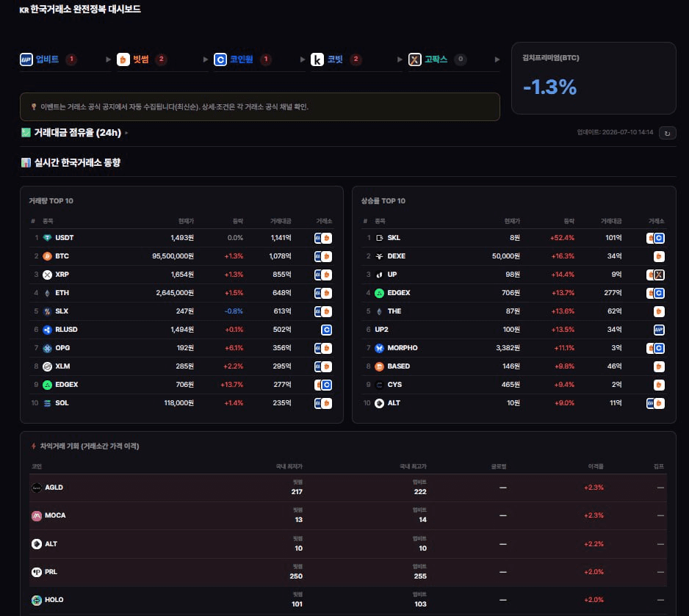
Task: Expand Bithumb events with its arrow
Action: tap(205, 59)
